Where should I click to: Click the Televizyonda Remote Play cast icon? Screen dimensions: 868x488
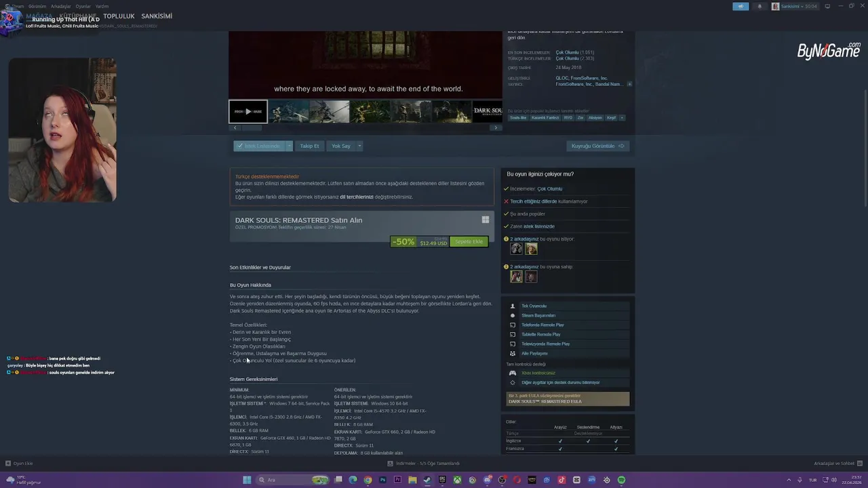coord(513,344)
